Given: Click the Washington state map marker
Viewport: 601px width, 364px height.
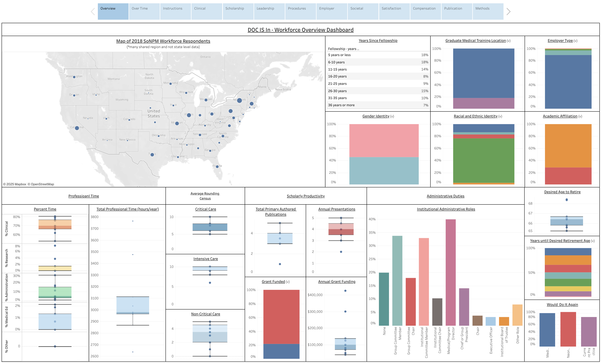Looking at the screenshot, I should [x=74, y=77].
